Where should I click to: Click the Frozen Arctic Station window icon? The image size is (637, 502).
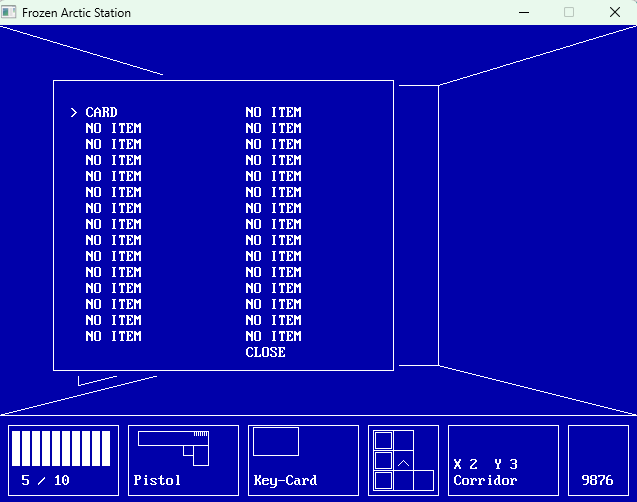(x=9, y=12)
